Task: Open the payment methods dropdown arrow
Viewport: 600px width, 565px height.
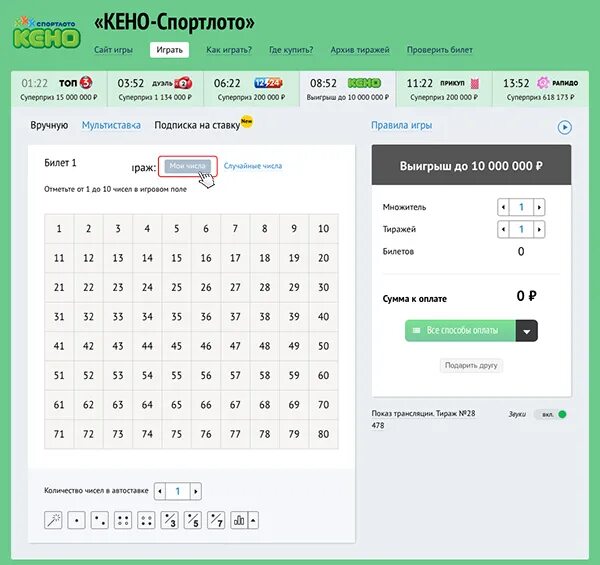Action: 527,331
